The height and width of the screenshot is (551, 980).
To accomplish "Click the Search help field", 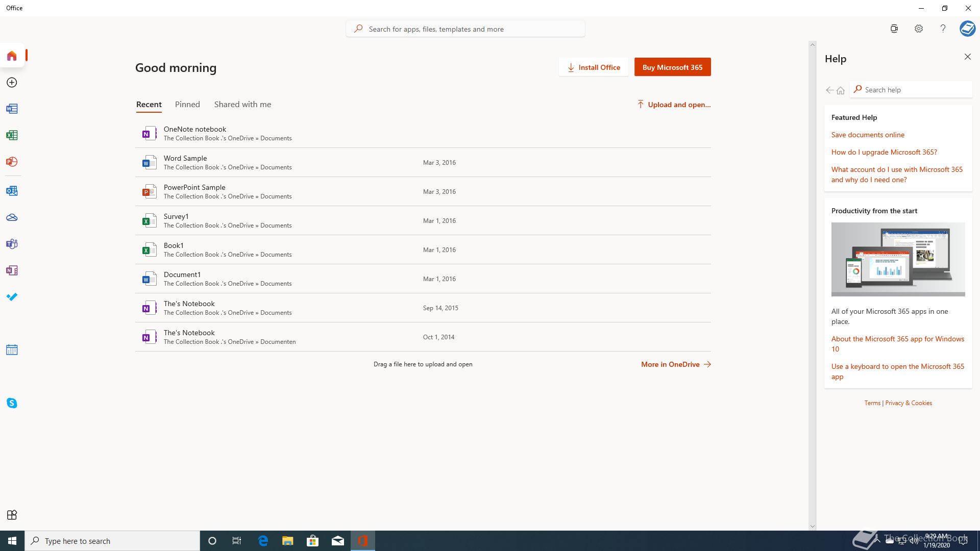I will point(912,90).
